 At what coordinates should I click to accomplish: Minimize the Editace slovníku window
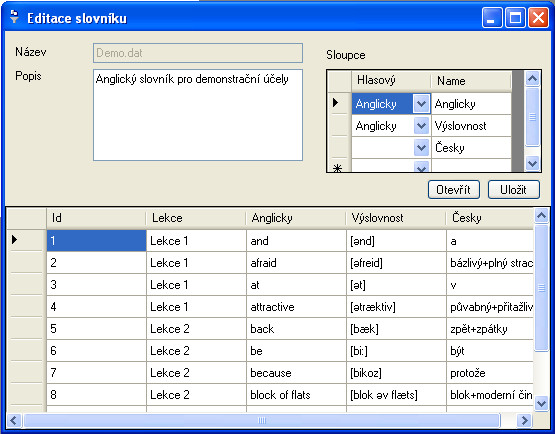[492, 18]
